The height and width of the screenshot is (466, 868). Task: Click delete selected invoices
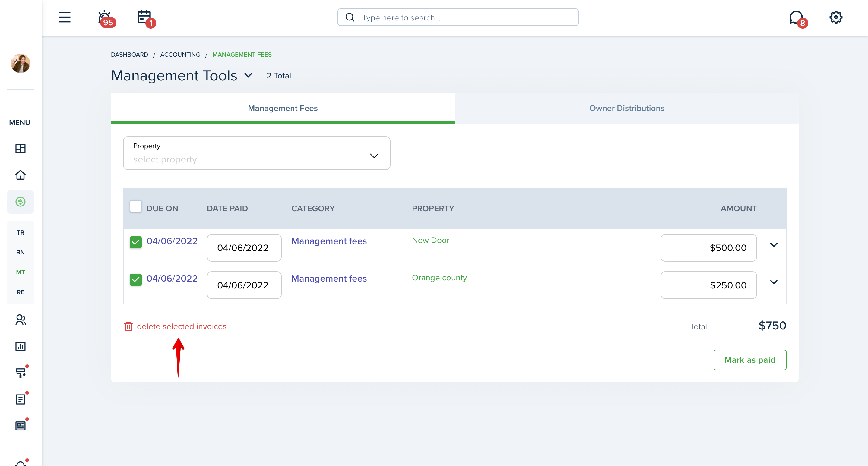click(x=182, y=326)
